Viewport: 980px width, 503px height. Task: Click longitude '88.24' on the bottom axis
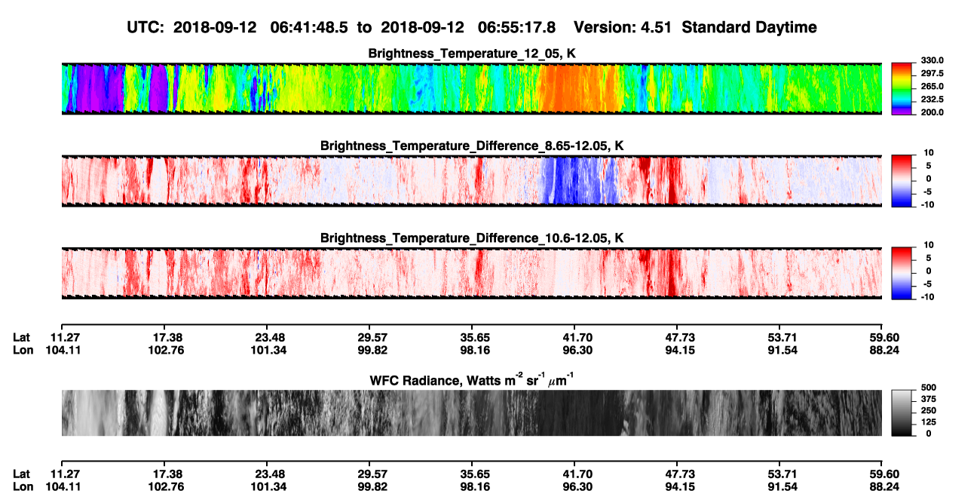[884, 487]
